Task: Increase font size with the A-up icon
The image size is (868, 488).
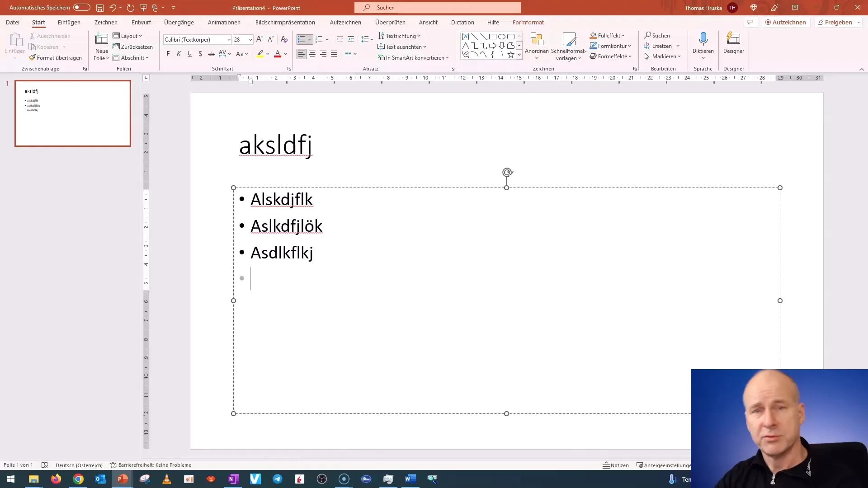Action: 259,40
